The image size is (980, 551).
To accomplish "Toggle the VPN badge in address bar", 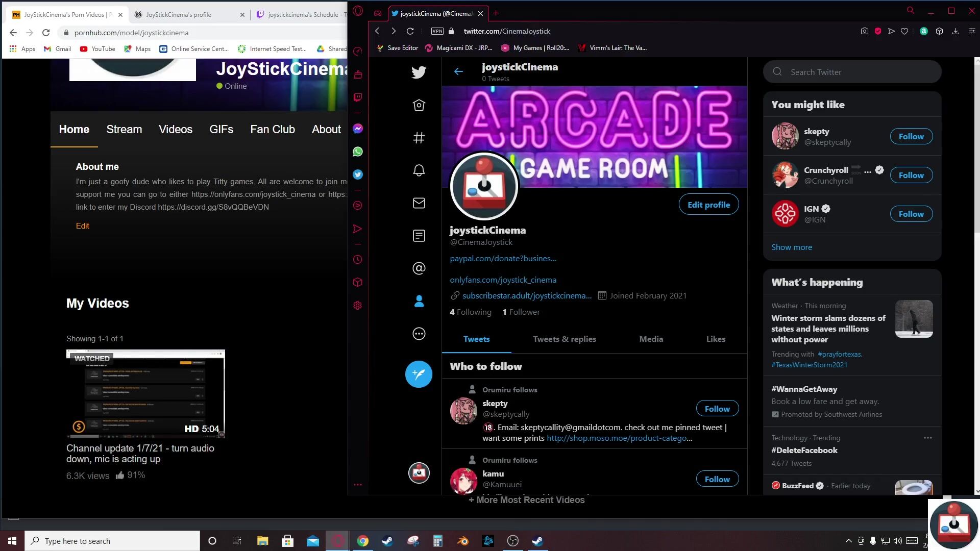I will 437,31.
